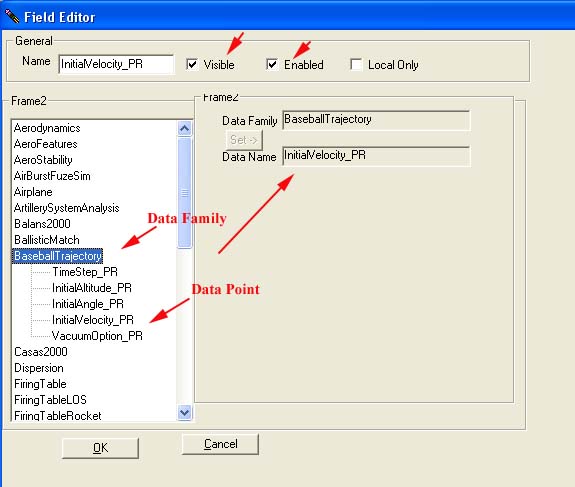This screenshot has width=575, height=487.
Task: Click the Data Family text field
Action: pyautogui.click(x=376, y=120)
